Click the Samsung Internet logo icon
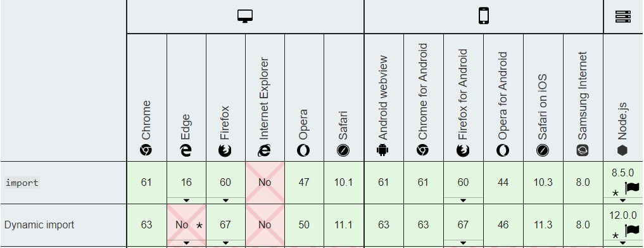Viewport: 644px width, 248px height. pyautogui.click(x=583, y=150)
